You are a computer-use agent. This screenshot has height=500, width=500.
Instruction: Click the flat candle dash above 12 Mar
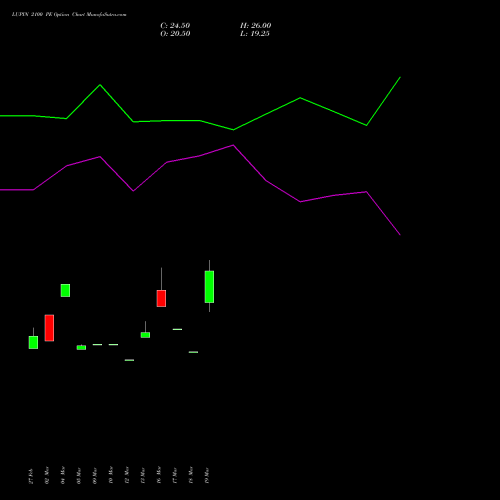[x=129, y=360]
